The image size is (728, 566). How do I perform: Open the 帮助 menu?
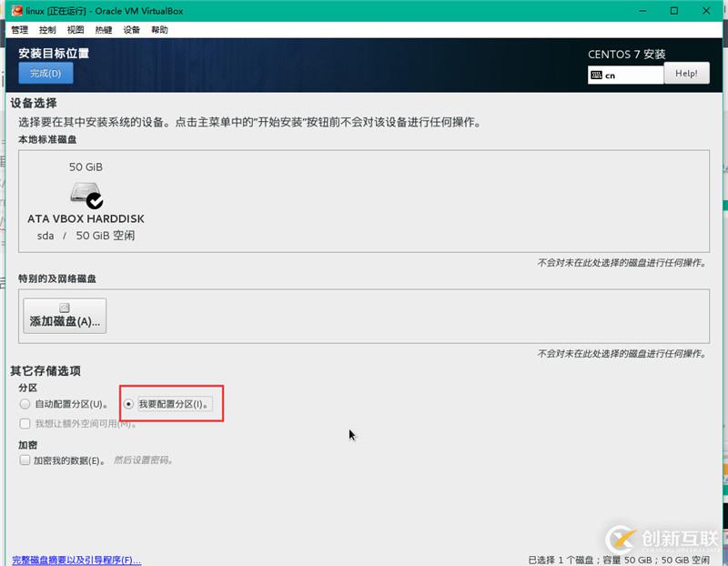160,30
